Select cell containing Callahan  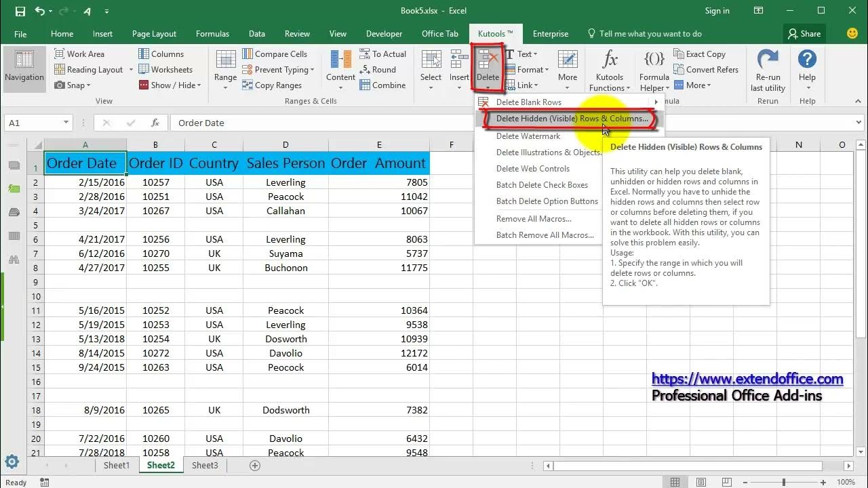285,211
